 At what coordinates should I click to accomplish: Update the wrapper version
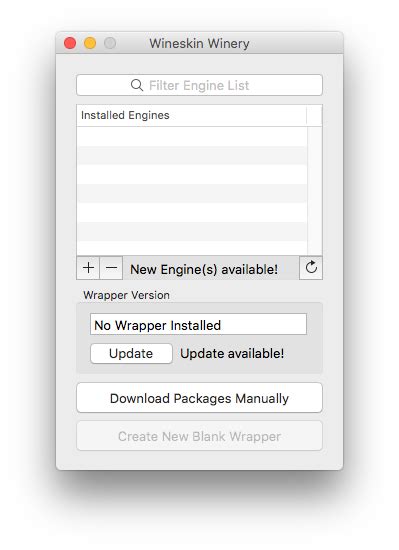[x=131, y=353]
